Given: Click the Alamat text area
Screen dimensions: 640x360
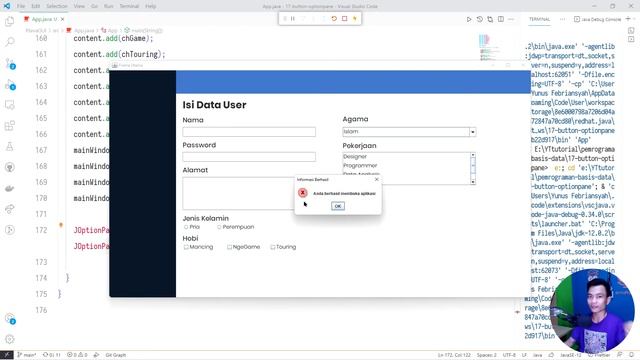Looking at the screenshot, I should 238,193.
